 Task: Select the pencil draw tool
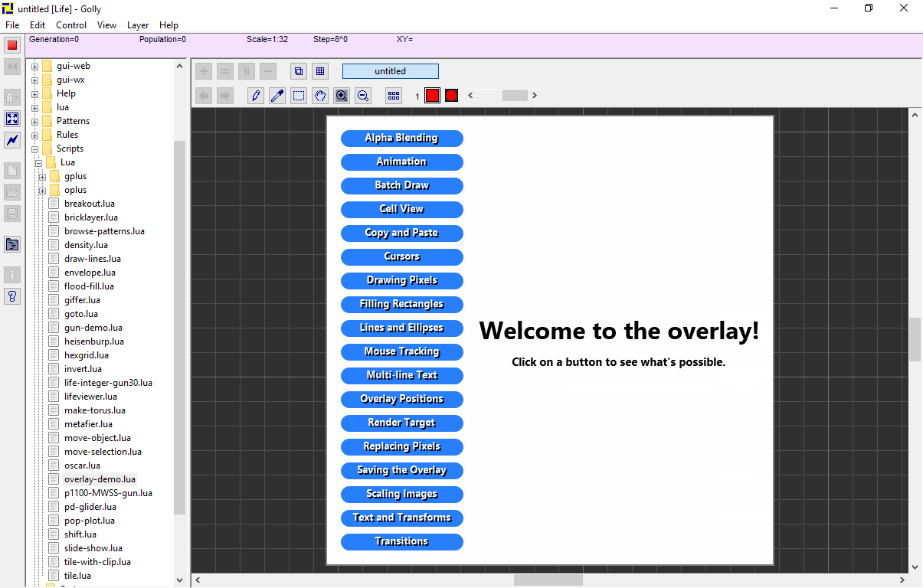256,96
